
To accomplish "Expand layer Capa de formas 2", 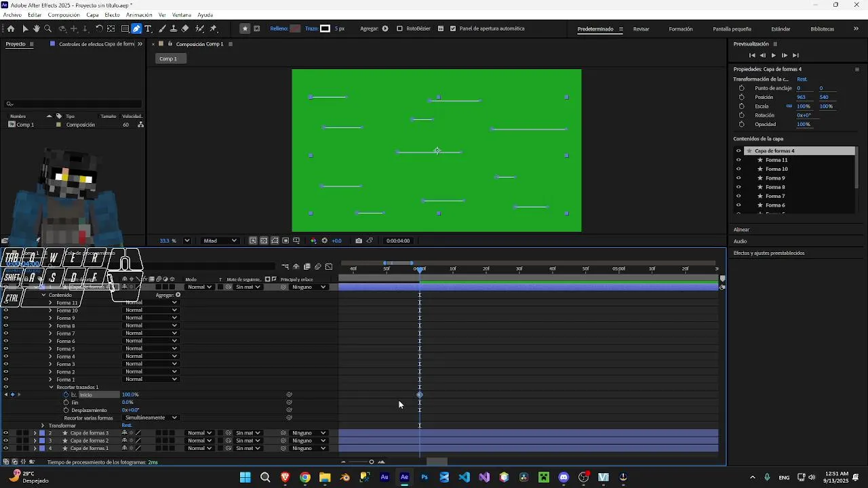I will coord(35,441).
